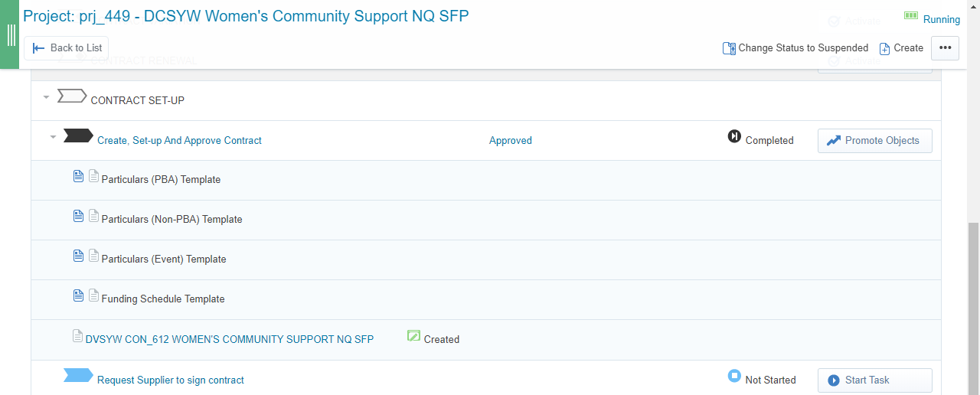Click the Change Status to Suspended icon

point(729,48)
